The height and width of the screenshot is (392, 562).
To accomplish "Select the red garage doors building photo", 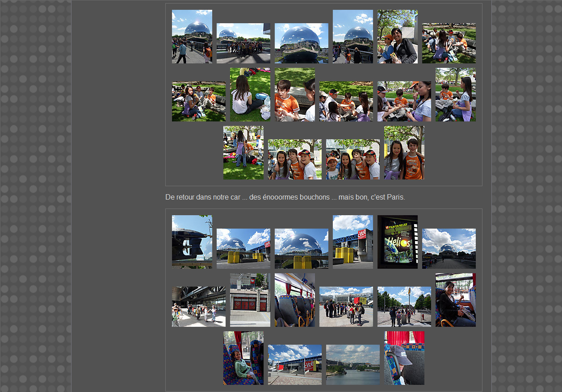I will click(250, 300).
